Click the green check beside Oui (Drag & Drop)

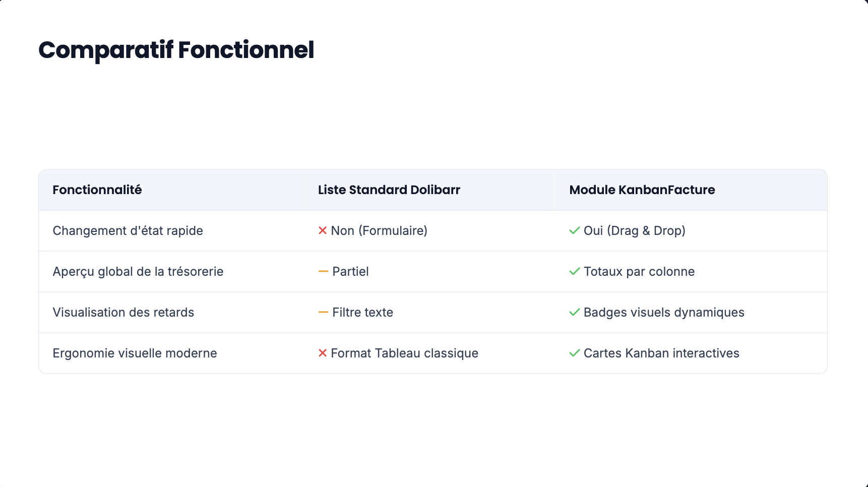click(575, 230)
